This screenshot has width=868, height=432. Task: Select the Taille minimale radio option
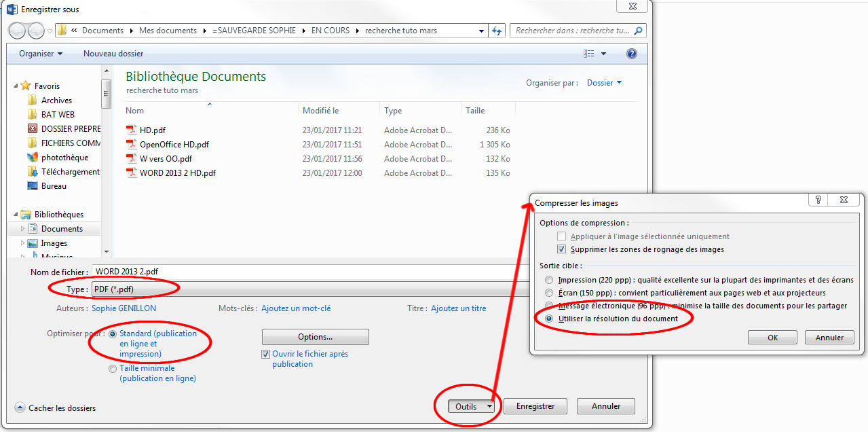(x=113, y=369)
